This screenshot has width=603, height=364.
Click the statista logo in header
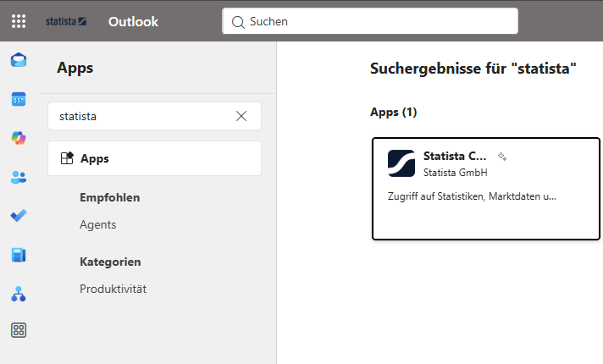point(66,21)
